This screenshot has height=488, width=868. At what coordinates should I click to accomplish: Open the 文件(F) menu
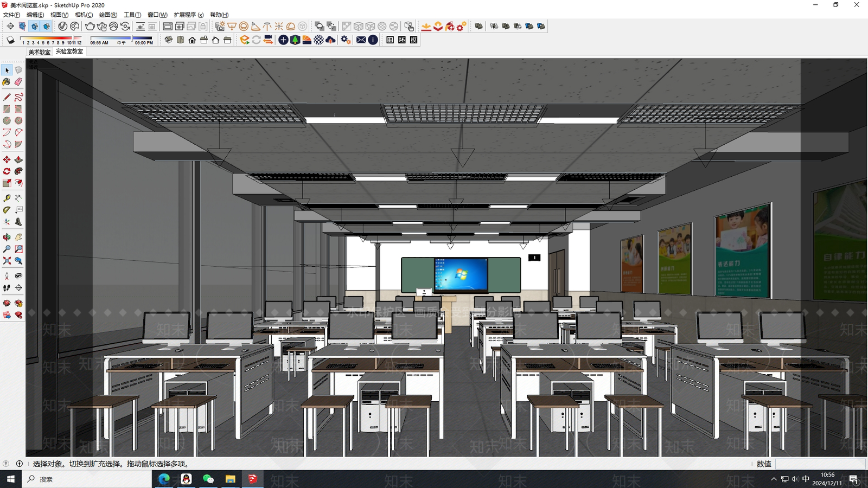[11, 15]
